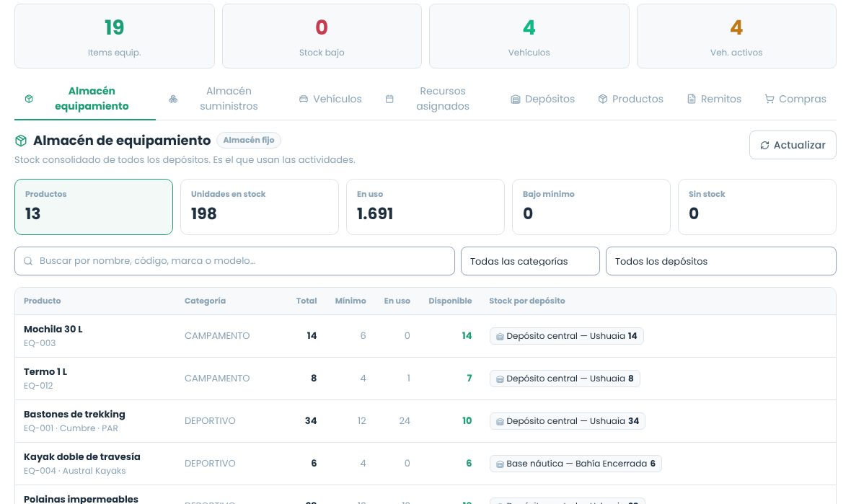The image size is (851, 504).
Task: Click the Mochila 30 L product name
Action: (53, 330)
